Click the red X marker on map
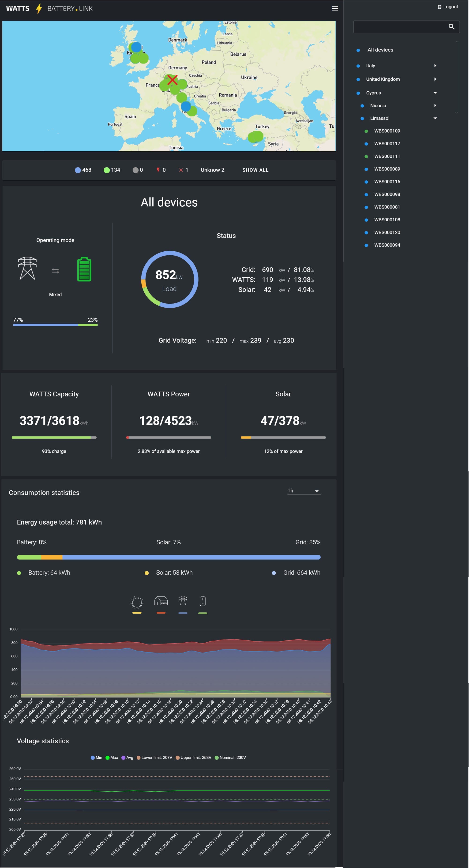The height and width of the screenshot is (868, 469). pyautogui.click(x=172, y=80)
